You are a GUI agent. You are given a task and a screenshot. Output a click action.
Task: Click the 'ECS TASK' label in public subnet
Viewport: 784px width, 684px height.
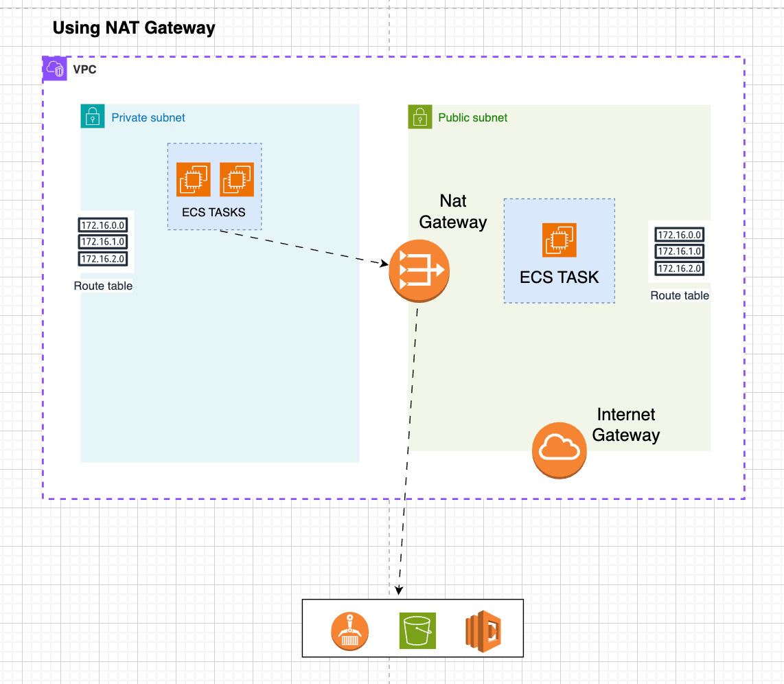coord(559,277)
